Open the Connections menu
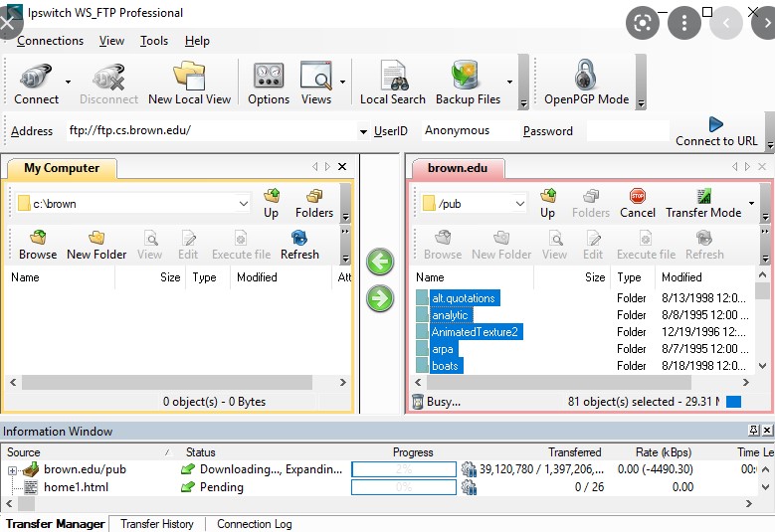 pyautogui.click(x=50, y=41)
